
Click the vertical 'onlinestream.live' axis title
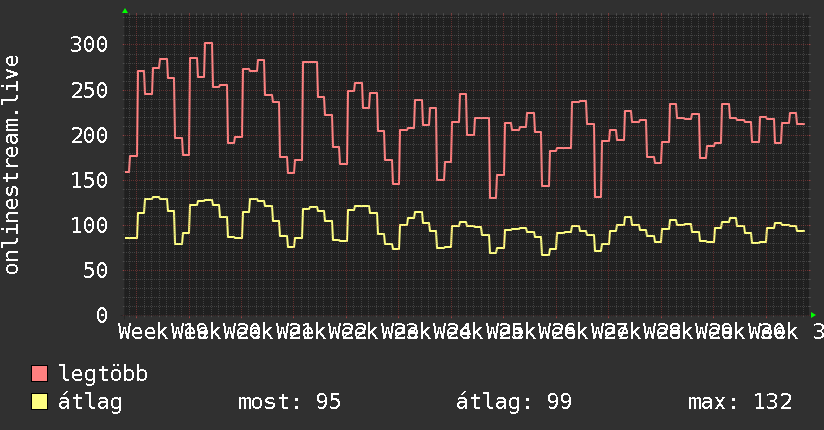coord(11,165)
